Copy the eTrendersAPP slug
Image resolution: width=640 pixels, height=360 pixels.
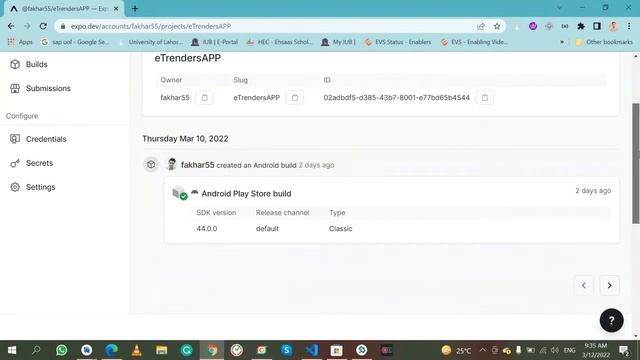pos(295,98)
